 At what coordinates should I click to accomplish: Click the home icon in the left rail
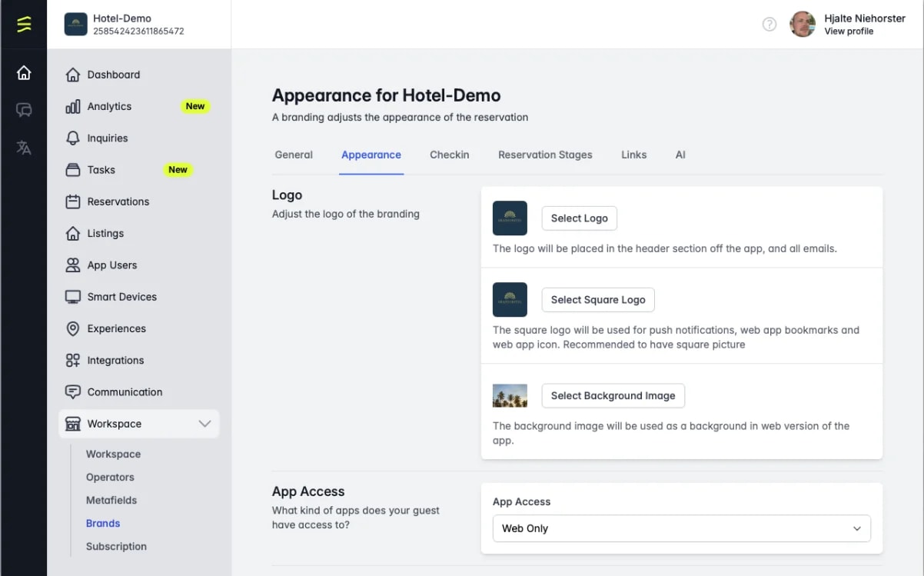[24, 73]
